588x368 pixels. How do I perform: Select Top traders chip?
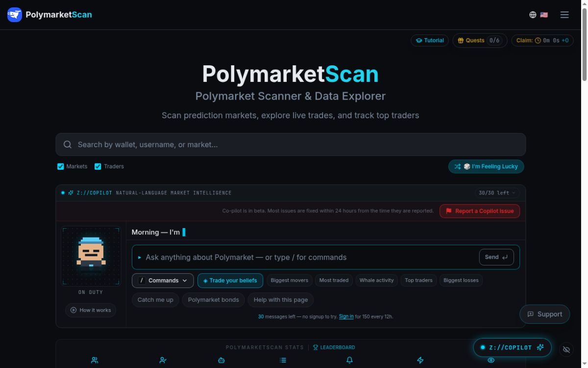419,280
